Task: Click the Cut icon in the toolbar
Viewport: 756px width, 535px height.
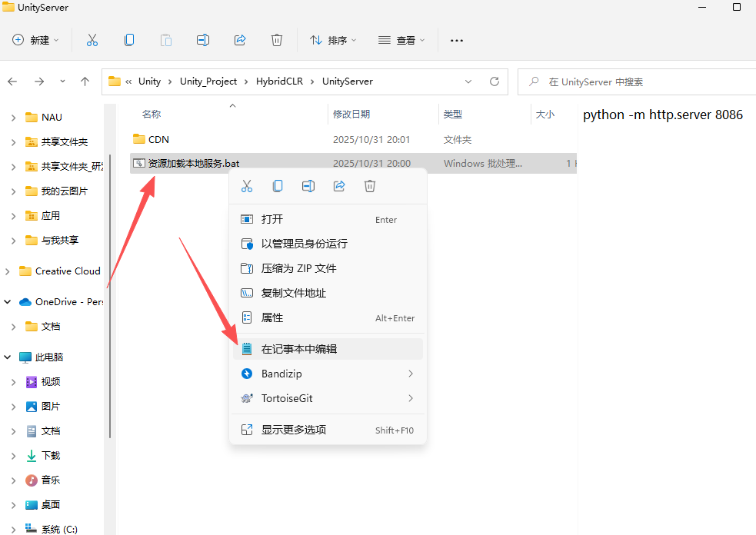Action: tap(92, 40)
